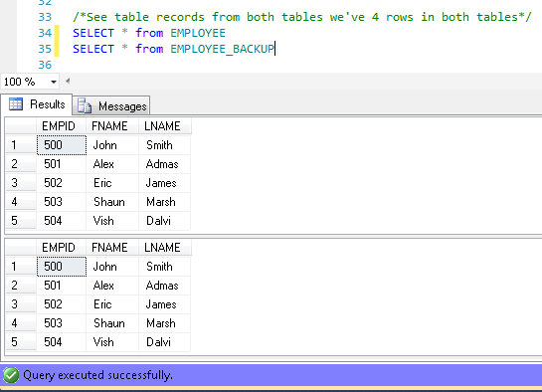This screenshot has width=542, height=392.
Task: Click cell 501 in second result grid
Action: (x=62, y=286)
